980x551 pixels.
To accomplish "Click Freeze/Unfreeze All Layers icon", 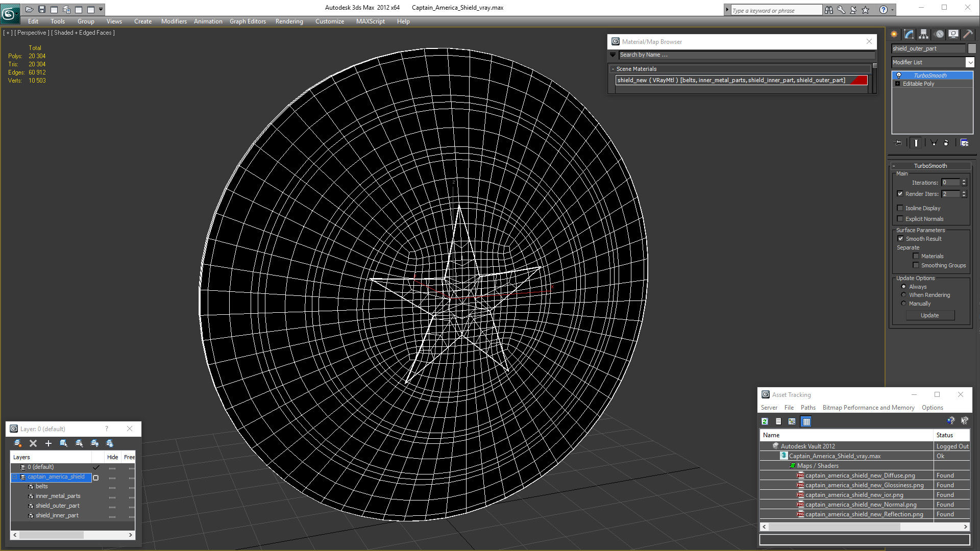I will click(x=110, y=443).
